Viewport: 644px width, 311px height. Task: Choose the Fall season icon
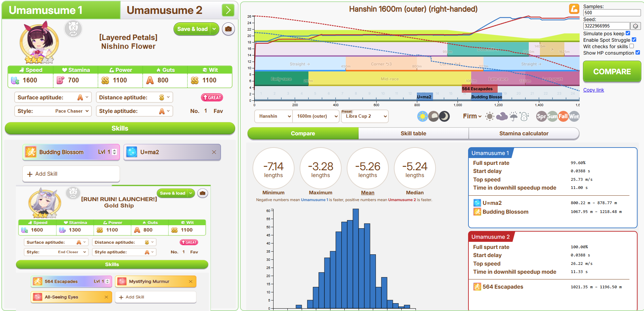coord(563,116)
